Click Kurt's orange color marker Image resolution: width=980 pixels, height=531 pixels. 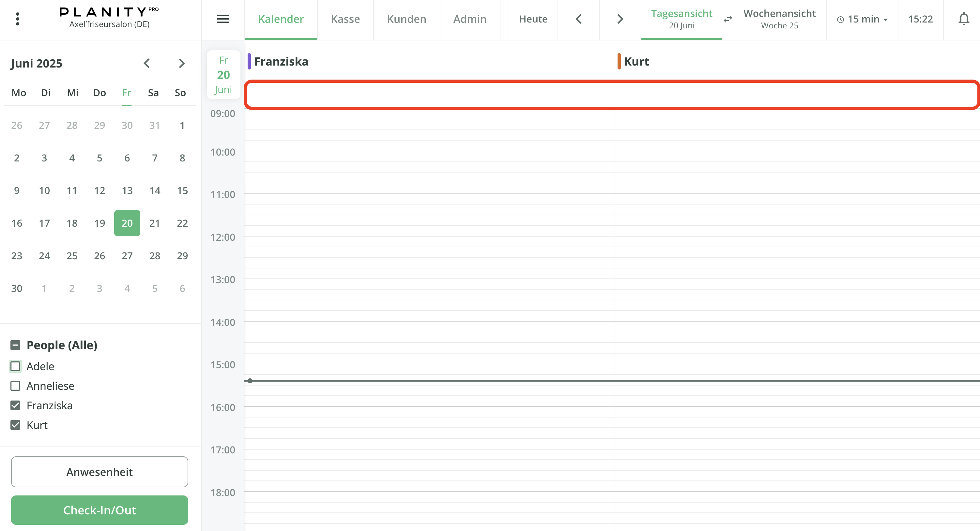point(619,62)
